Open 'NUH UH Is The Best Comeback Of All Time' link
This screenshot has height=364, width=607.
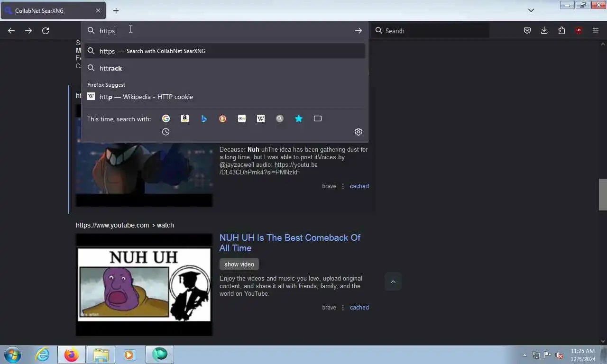click(x=290, y=243)
